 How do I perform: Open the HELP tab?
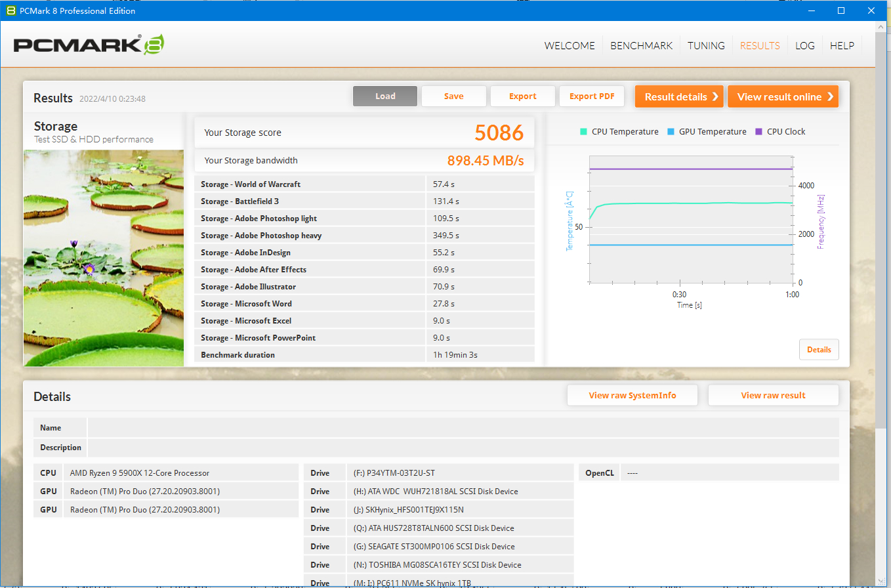click(x=842, y=45)
